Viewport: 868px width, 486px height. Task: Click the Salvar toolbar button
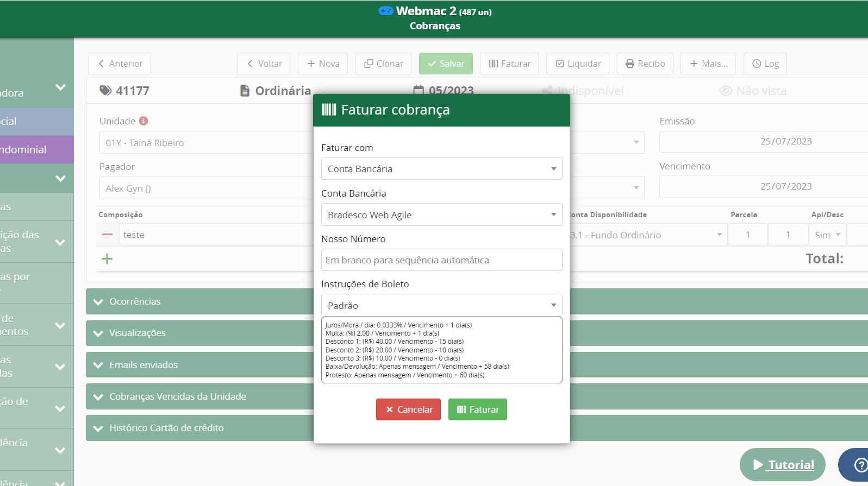pyautogui.click(x=446, y=64)
